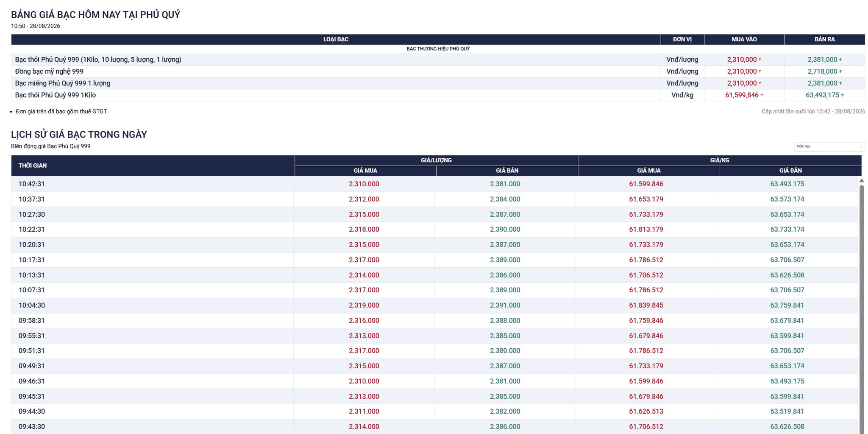Click the subtitle "Biến động giá Bạc Phú Quý 999"
This screenshot has height=434, width=868.
click(x=50, y=146)
